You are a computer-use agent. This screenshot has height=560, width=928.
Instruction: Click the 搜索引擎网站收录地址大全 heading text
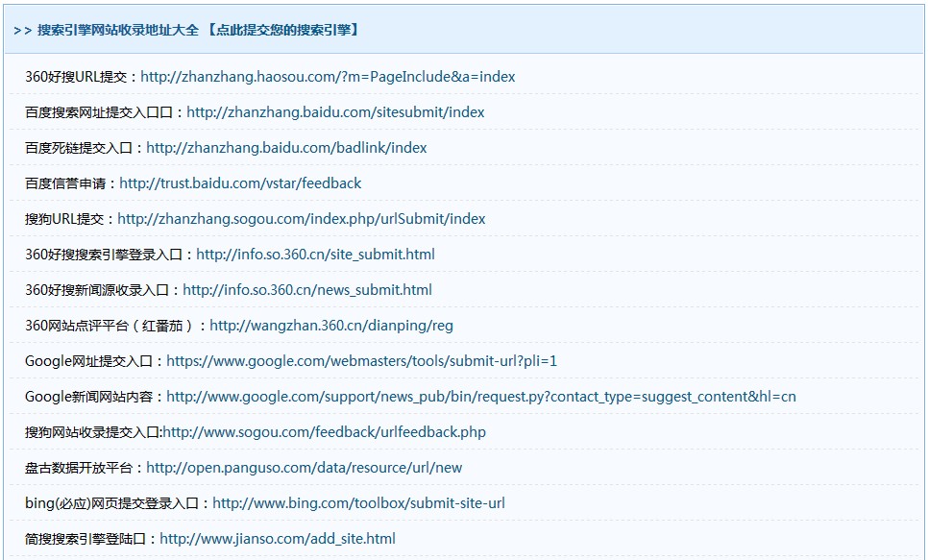point(118,30)
